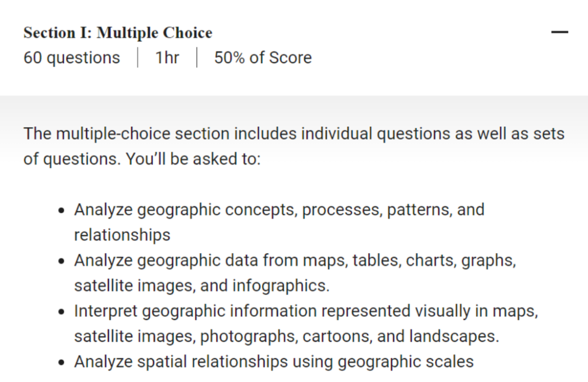Click the divider between "60 questions" and "1hr"
Image resolution: width=588 pixels, height=382 pixels.
point(138,58)
